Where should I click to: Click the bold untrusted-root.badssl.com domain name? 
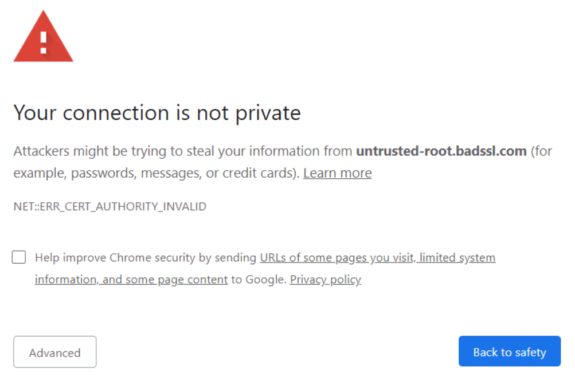coord(441,151)
